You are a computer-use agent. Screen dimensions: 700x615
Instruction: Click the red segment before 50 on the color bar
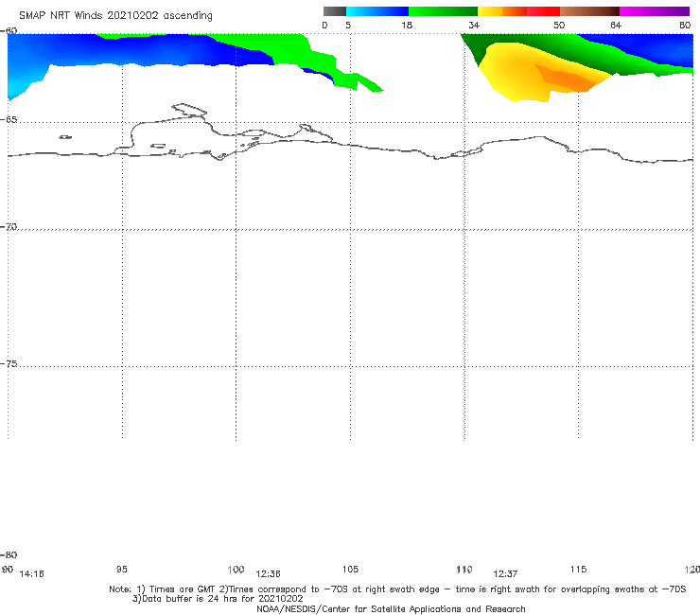543,11
